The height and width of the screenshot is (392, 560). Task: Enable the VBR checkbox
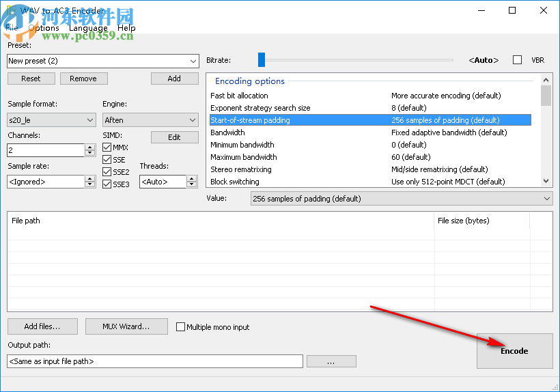tap(517, 59)
